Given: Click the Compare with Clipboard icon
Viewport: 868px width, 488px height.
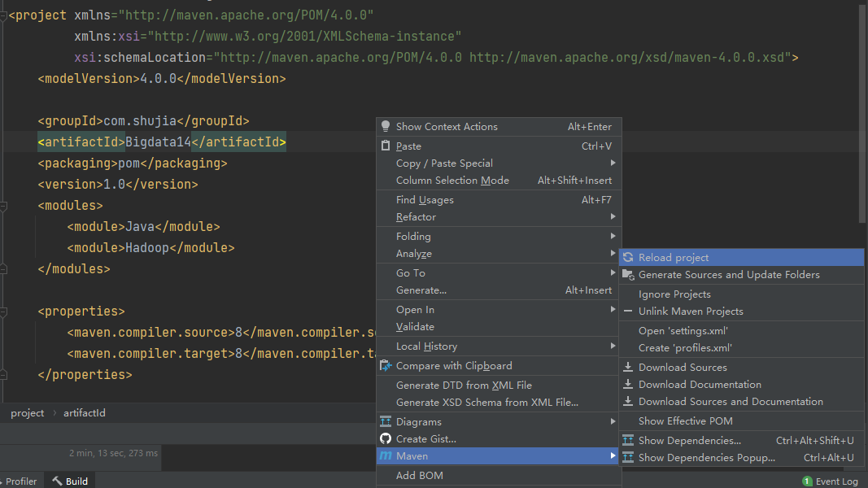Looking at the screenshot, I should (386, 366).
